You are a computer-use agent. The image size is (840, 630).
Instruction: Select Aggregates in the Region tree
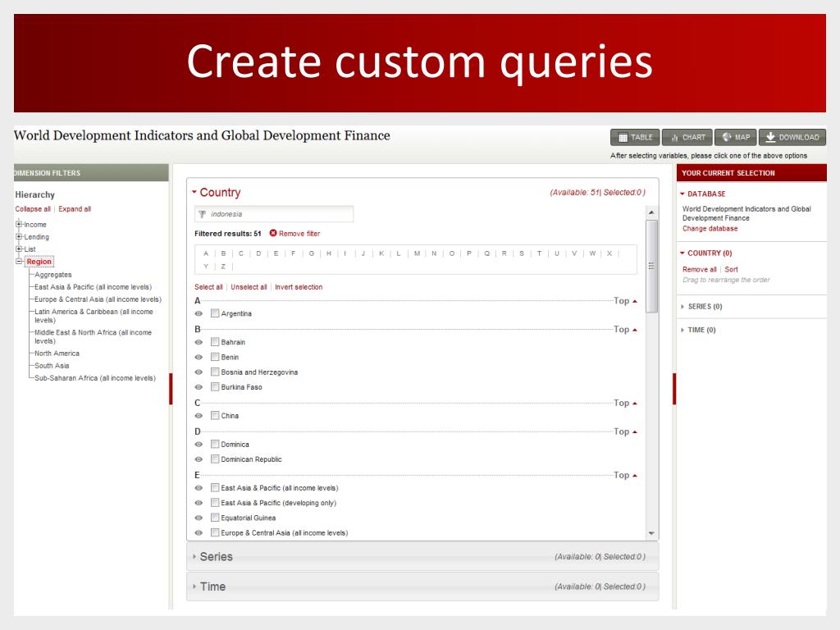(53, 275)
